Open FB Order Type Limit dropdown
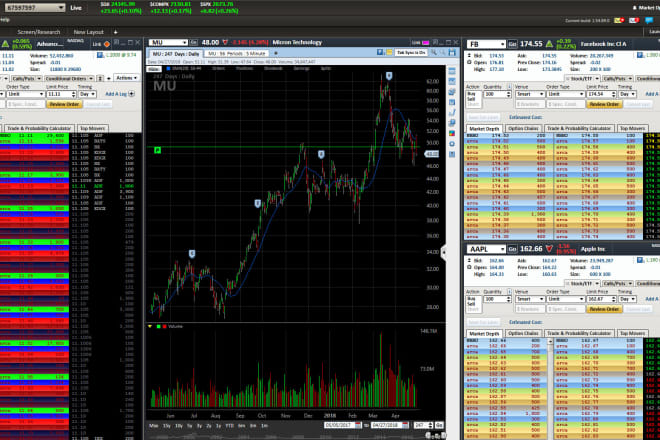 (x=565, y=94)
